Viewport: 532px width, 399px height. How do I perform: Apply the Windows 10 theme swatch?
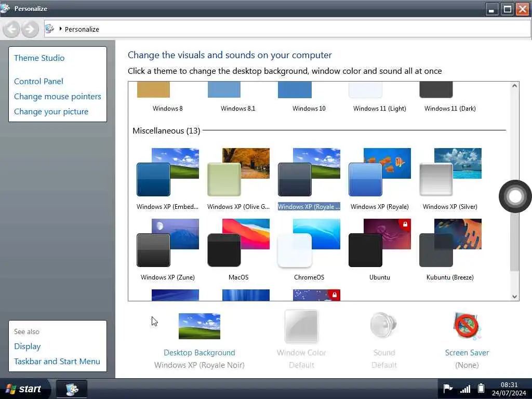[295, 89]
